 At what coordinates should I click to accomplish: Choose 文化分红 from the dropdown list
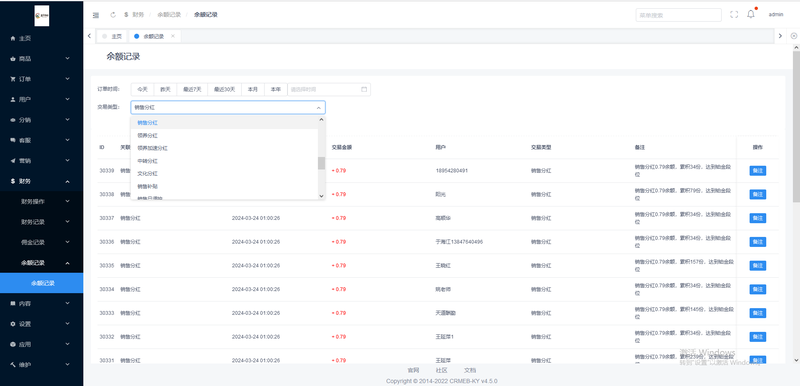point(224,174)
